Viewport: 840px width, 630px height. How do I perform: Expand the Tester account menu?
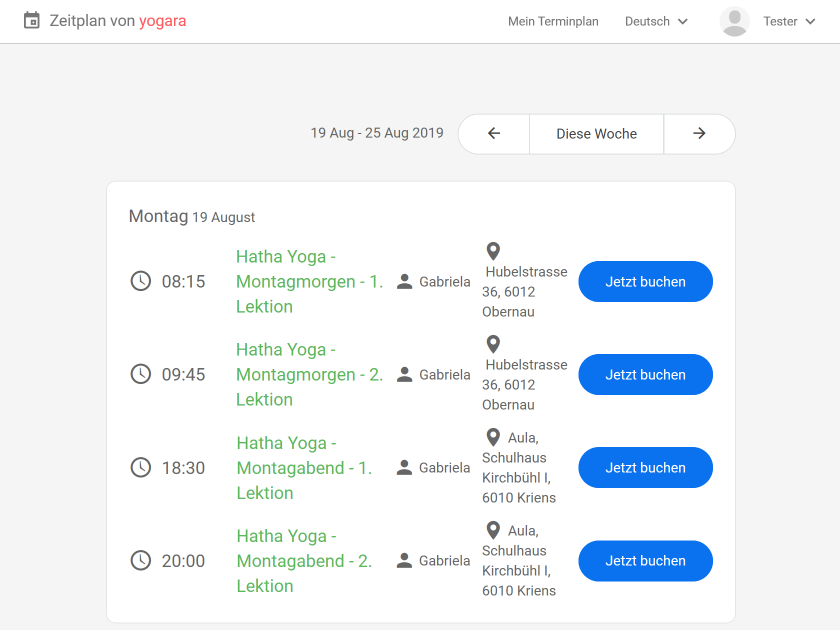tap(789, 21)
